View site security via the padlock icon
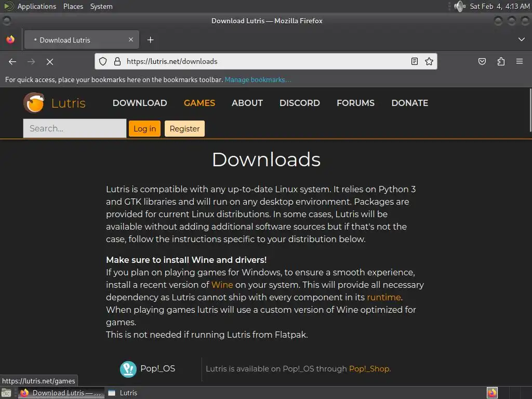The width and height of the screenshot is (532, 399). click(117, 61)
